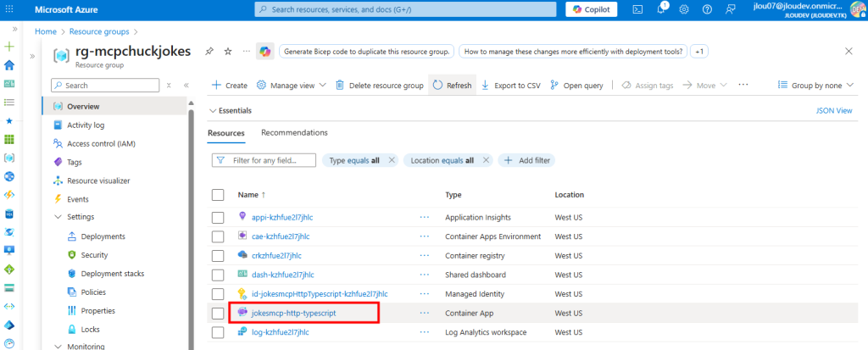Collapse the Essentials section
The image size is (868, 350).
pyautogui.click(x=213, y=110)
